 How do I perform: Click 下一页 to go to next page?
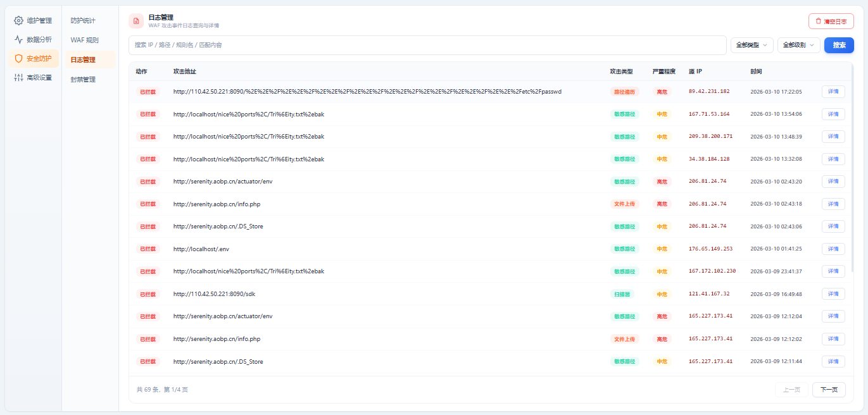[x=828, y=390]
